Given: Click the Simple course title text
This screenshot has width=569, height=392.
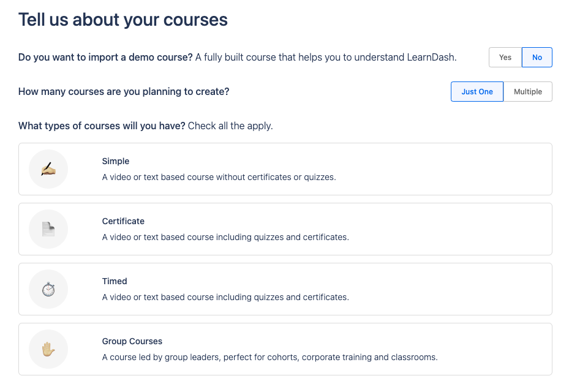Looking at the screenshot, I should click(x=116, y=162).
